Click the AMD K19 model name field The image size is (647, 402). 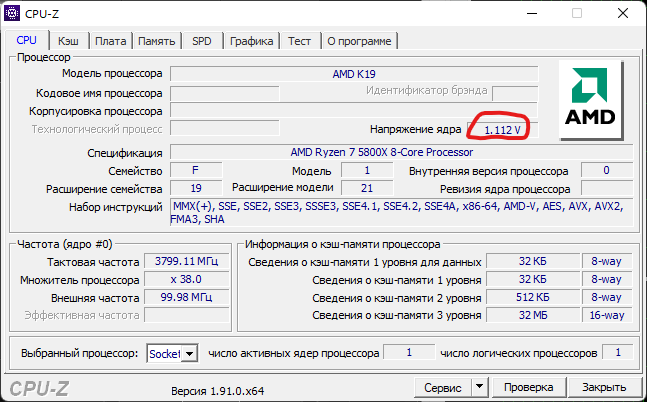tap(354, 74)
